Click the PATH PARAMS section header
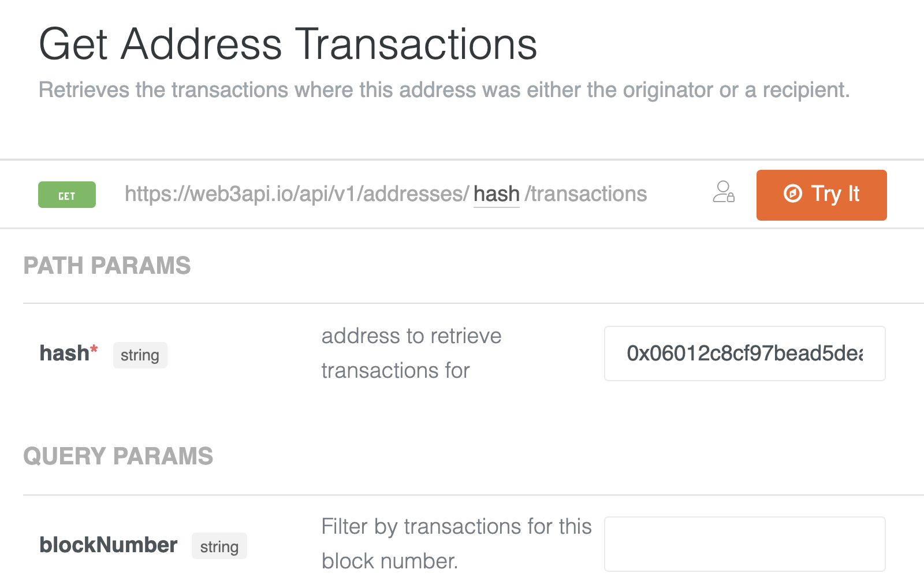The width and height of the screenshot is (924, 588). tap(107, 266)
